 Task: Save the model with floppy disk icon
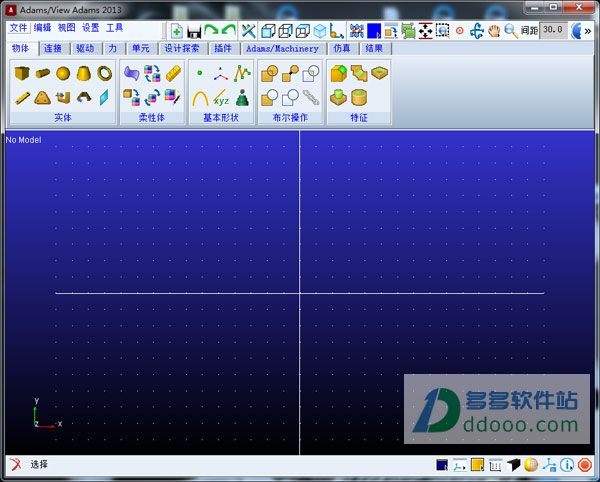[x=194, y=32]
